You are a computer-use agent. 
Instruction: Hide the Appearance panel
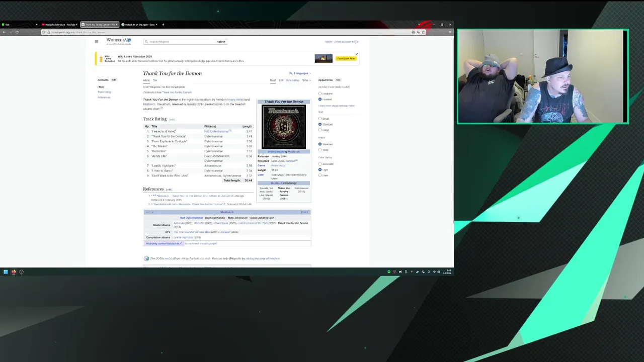338,80
